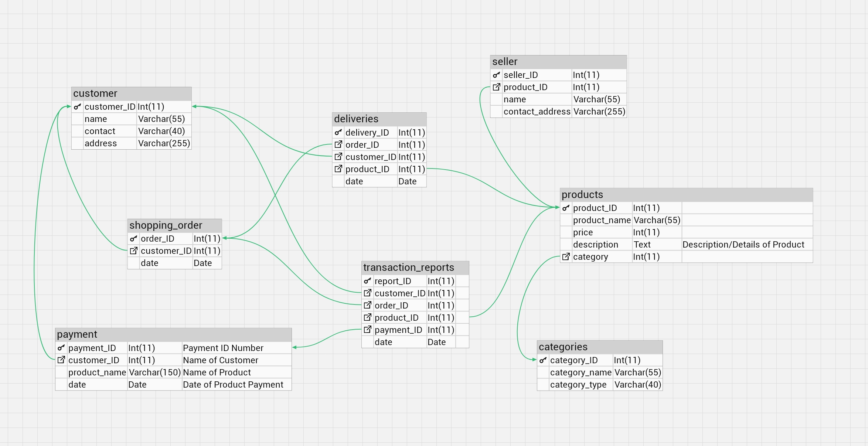Click foreign key icon beside payment_ID in transaction_reports
The image size is (868, 446).
pos(367,330)
